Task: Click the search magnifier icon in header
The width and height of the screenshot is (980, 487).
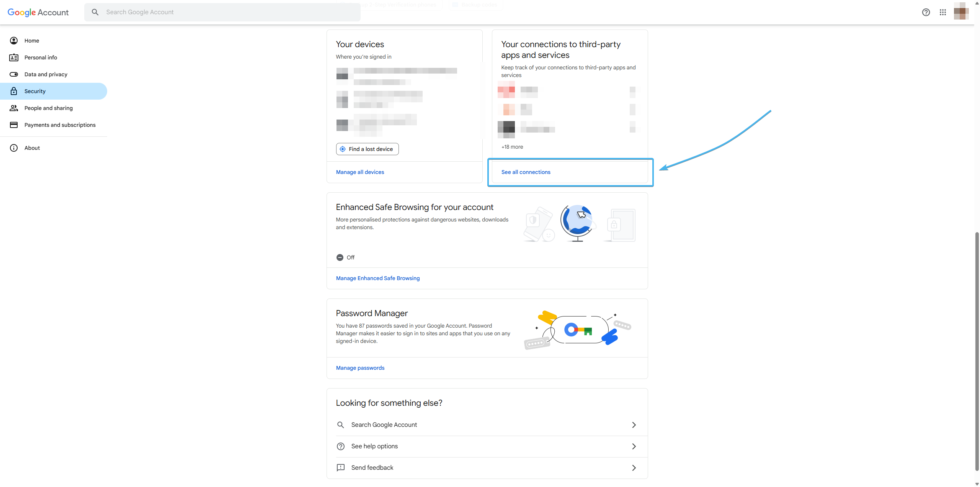Action: click(x=95, y=12)
